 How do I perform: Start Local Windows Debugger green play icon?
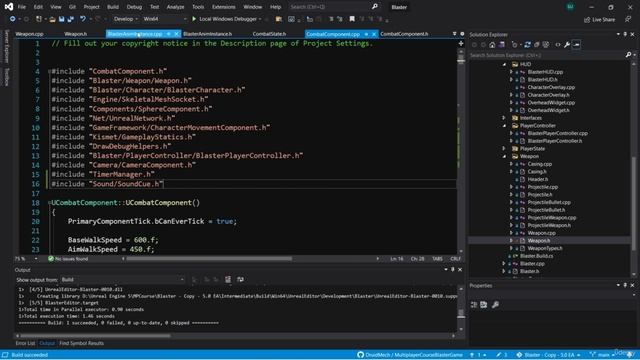click(194, 19)
